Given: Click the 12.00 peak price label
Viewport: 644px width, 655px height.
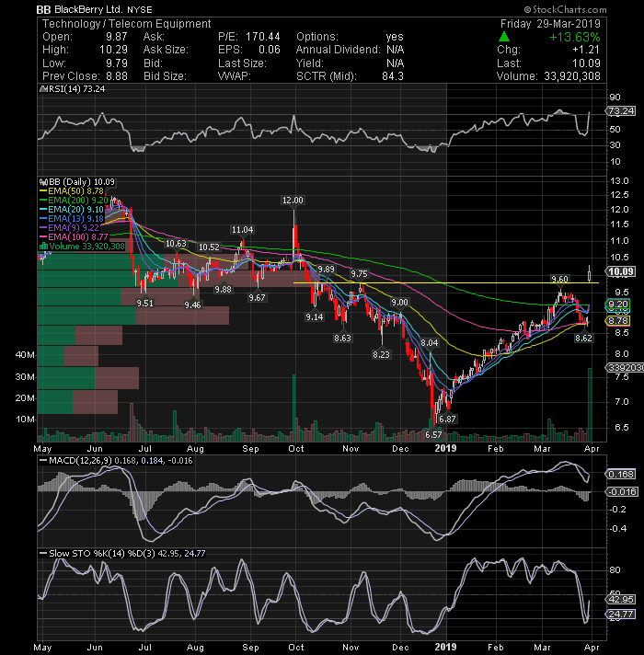Looking at the screenshot, I should coord(293,201).
